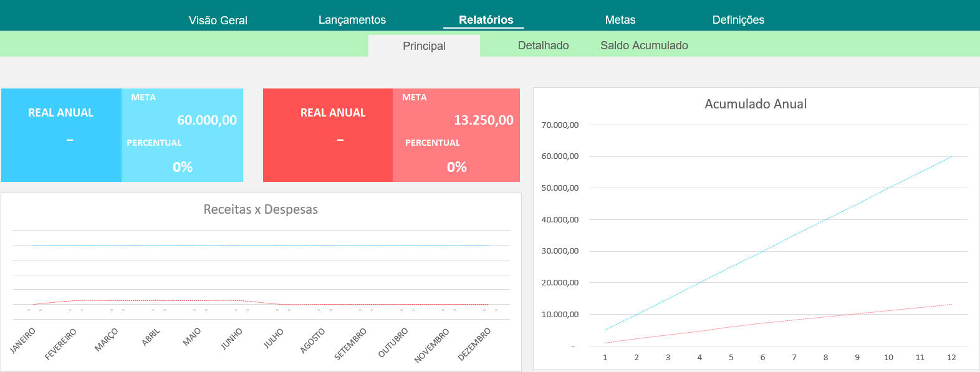The image size is (980, 372).
Task: Click the red REAL ANUAL card
Action: pos(333,113)
